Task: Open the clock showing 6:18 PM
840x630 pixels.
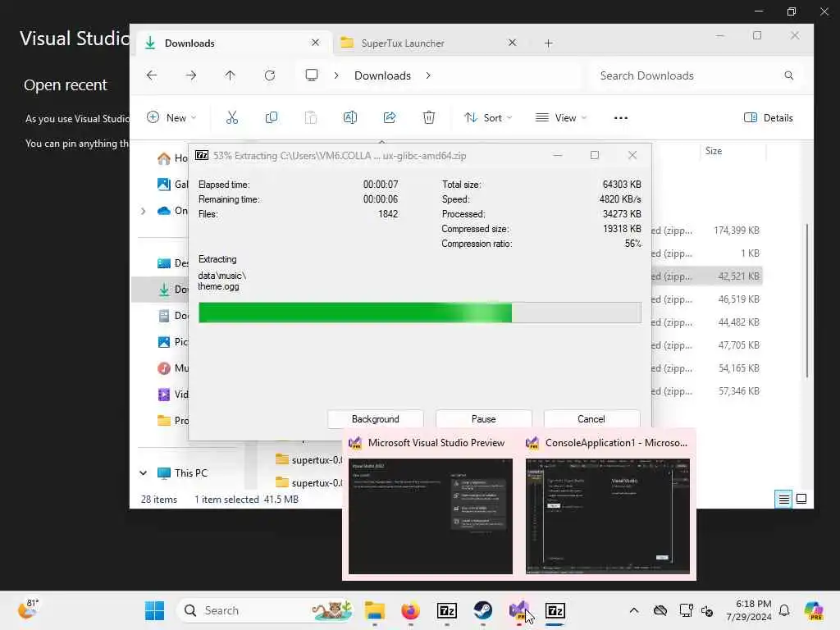Action: tap(749, 610)
